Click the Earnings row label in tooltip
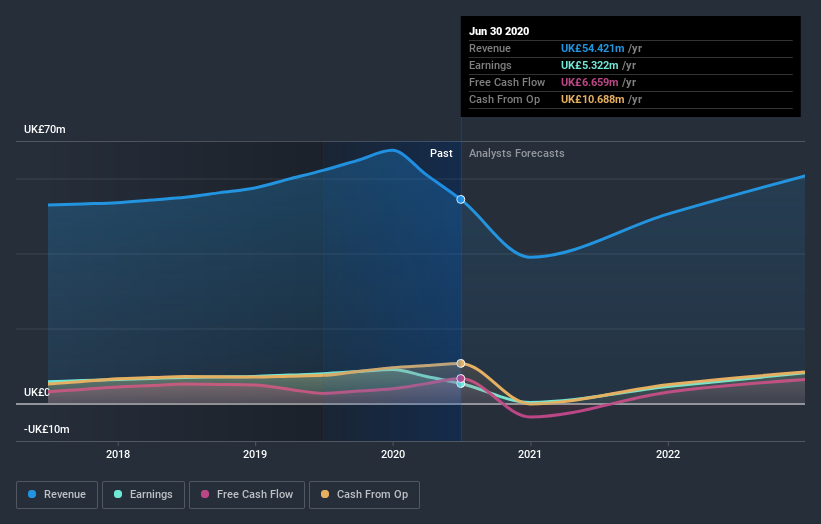 click(490, 65)
